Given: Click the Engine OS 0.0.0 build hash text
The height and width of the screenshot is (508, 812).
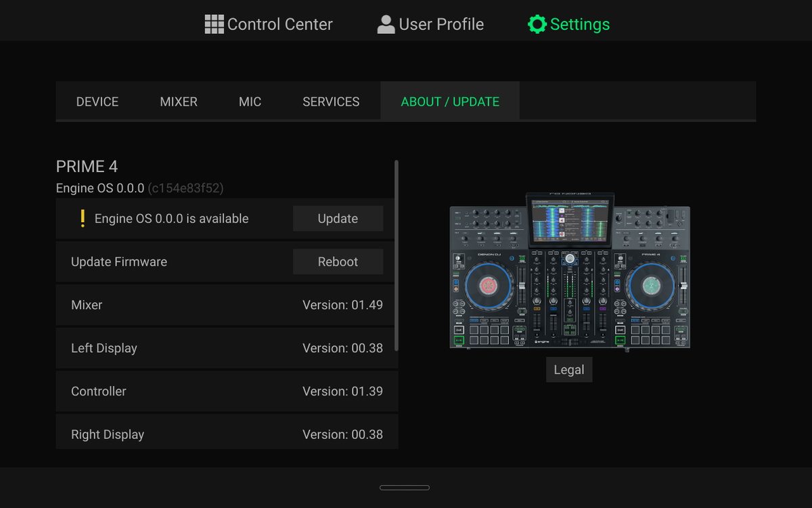Looking at the screenshot, I should (x=185, y=188).
